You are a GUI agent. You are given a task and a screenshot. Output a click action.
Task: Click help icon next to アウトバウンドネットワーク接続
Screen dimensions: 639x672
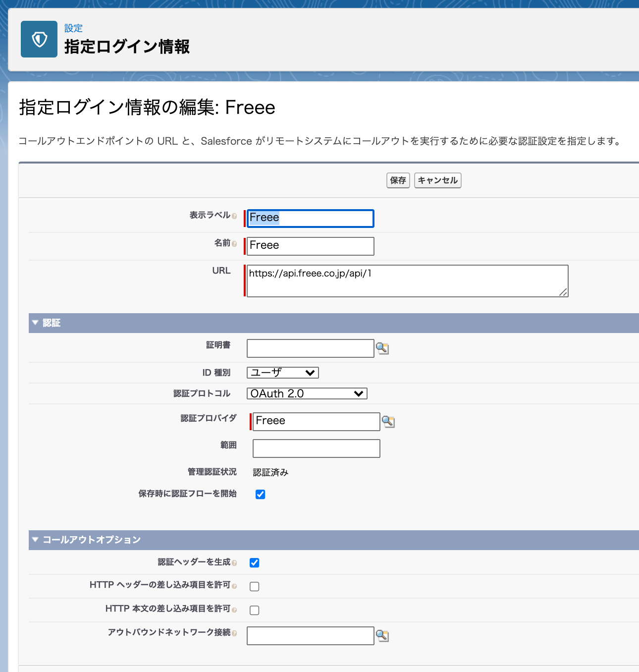pos(234,633)
